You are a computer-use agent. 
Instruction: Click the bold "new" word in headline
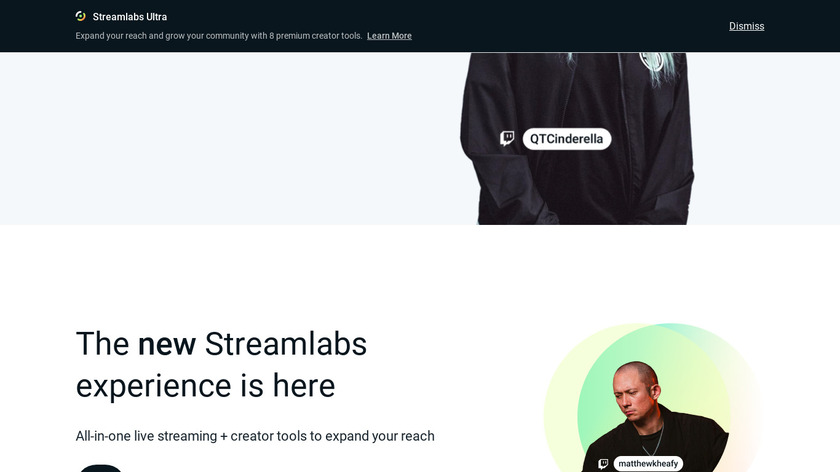167,343
